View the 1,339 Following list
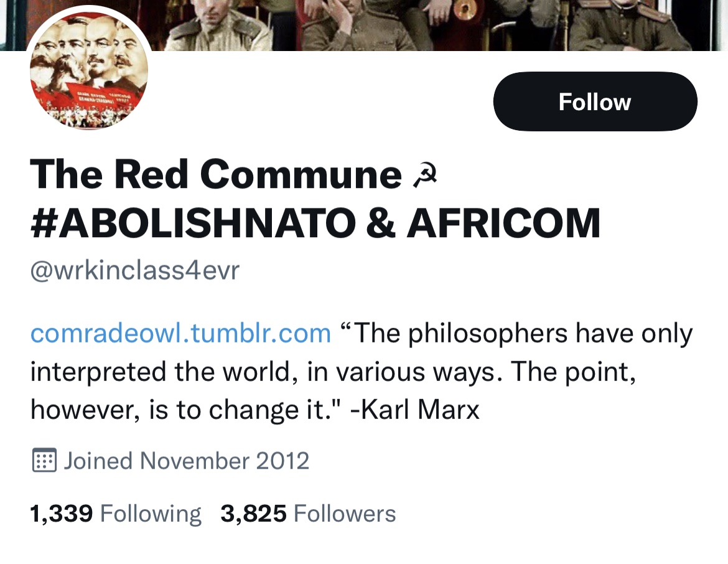The image size is (728, 564). pyautogui.click(x=115, y=514)
